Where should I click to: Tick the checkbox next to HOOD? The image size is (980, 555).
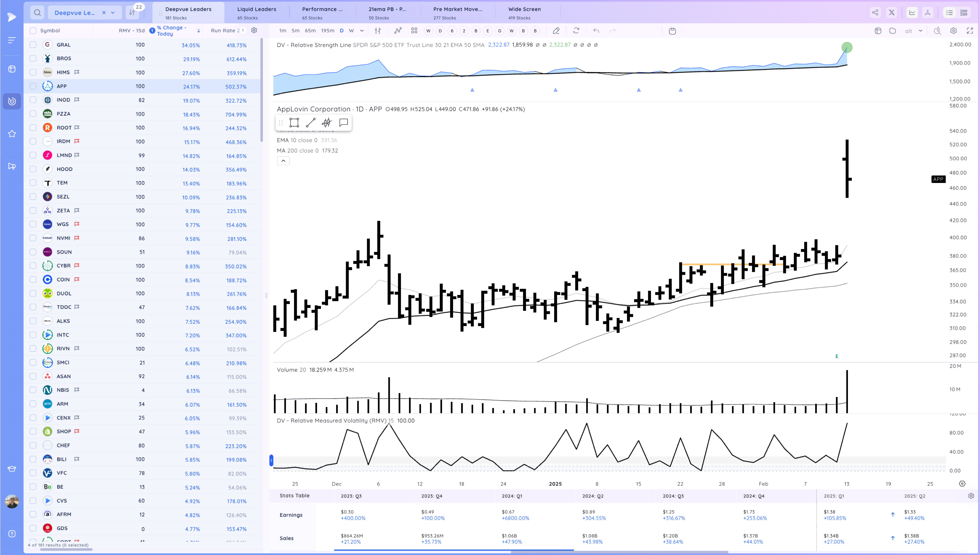point(33,169)
